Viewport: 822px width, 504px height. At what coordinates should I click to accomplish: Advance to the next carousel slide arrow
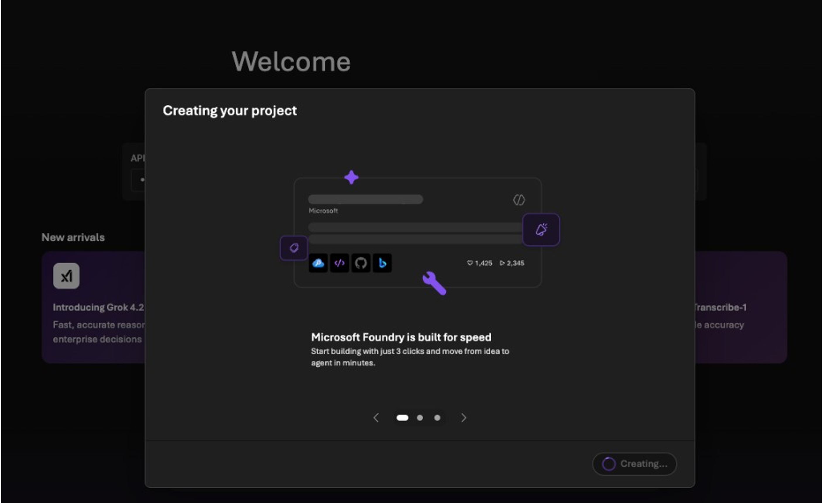[463, 418]
